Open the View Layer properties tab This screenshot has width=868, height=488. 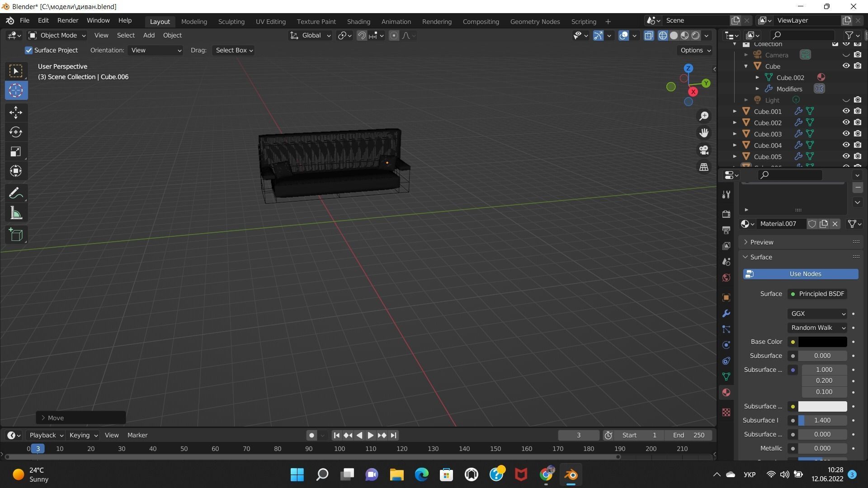726,246
